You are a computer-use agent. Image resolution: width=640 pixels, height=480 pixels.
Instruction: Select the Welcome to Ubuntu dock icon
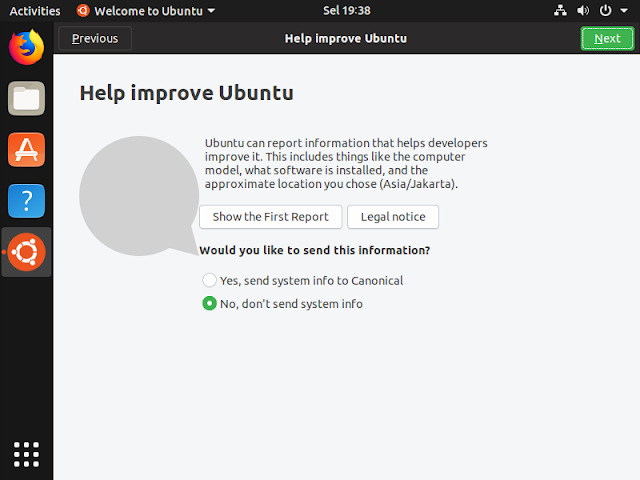(x=27, y=252)
